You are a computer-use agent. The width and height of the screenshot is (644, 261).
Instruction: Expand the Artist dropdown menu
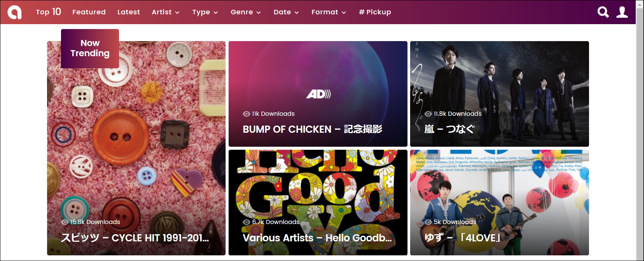click(165, 12)
